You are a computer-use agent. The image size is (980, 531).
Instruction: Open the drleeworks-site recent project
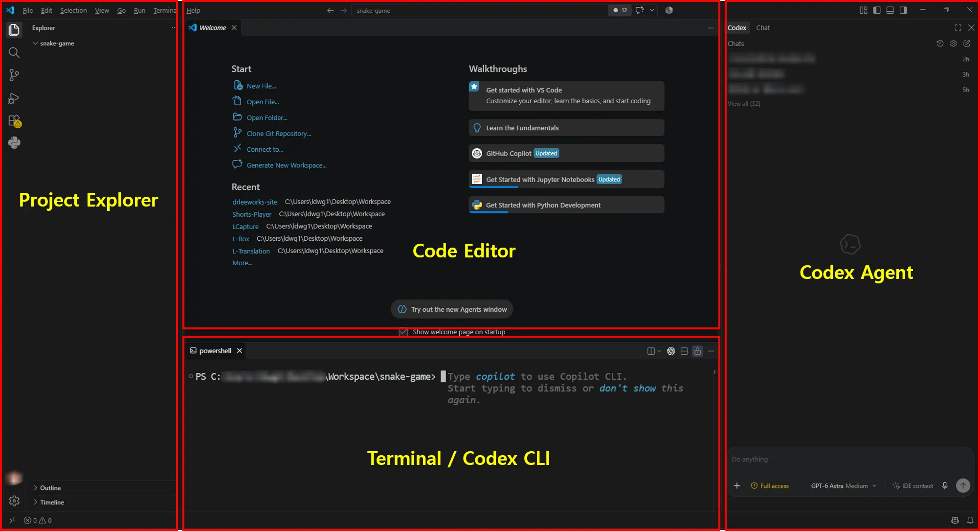pyautogui.click(x=255, y=202)
